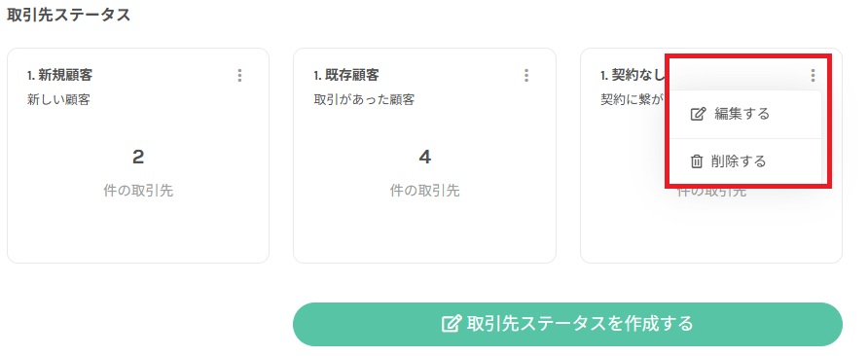The image size is (868, 356).
Task: Click the count 2 on the 新規顧客 card
Action: [138, 158]
